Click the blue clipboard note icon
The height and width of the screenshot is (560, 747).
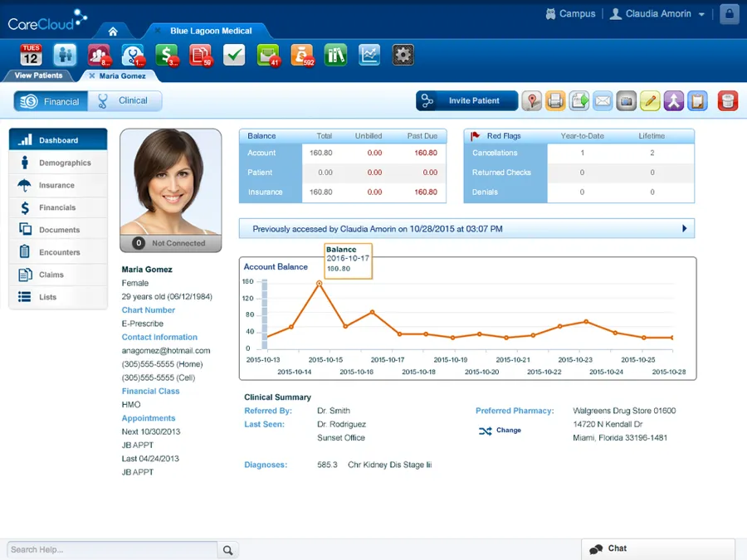coord(697,101)
